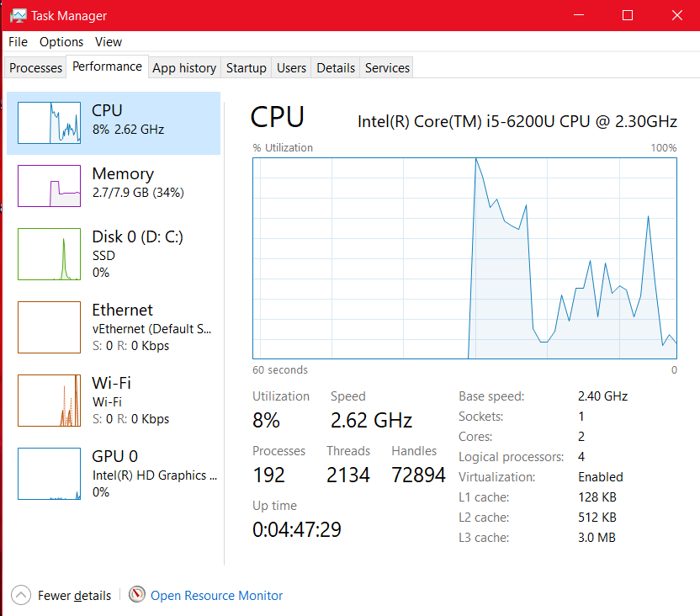
Task: Click the Memory mini graph thumbnail
Action: pyautogui.click(x=49, y=186)
